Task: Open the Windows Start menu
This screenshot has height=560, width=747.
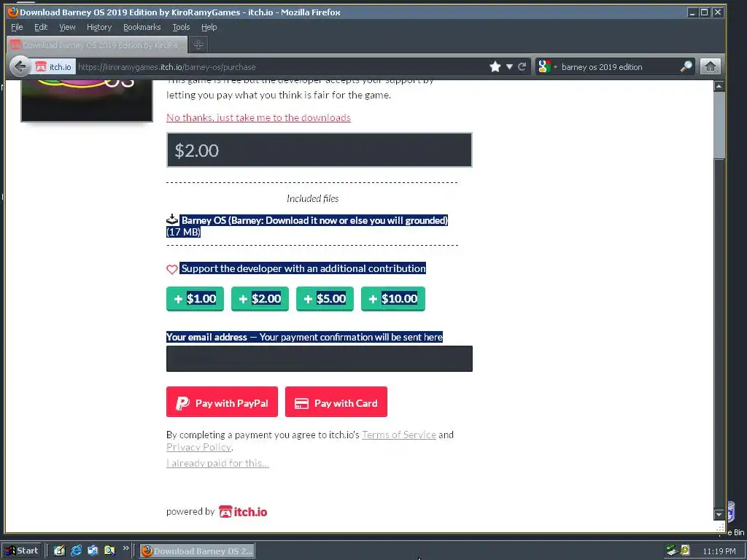Action: [x=23, y=551]
